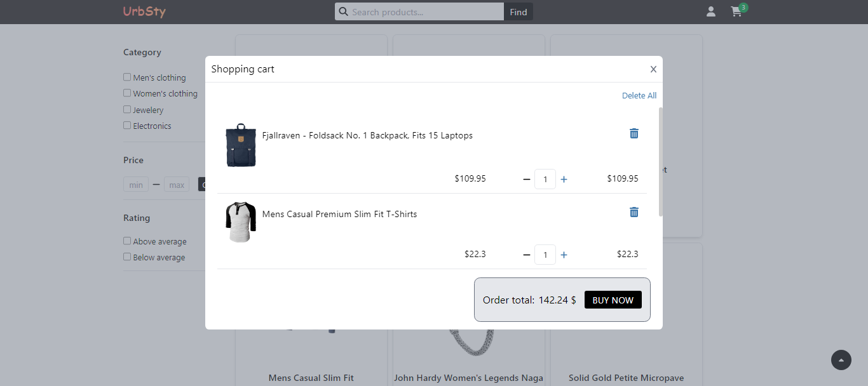868x386 pixels.
Task: Open the shopping cart icon in header
Action: (x=736, y=11)
